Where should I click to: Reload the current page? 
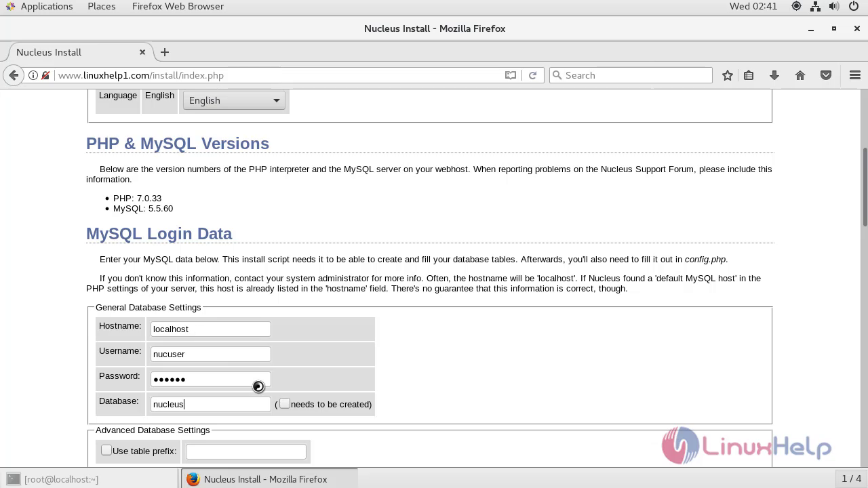(x=532, y=75)
